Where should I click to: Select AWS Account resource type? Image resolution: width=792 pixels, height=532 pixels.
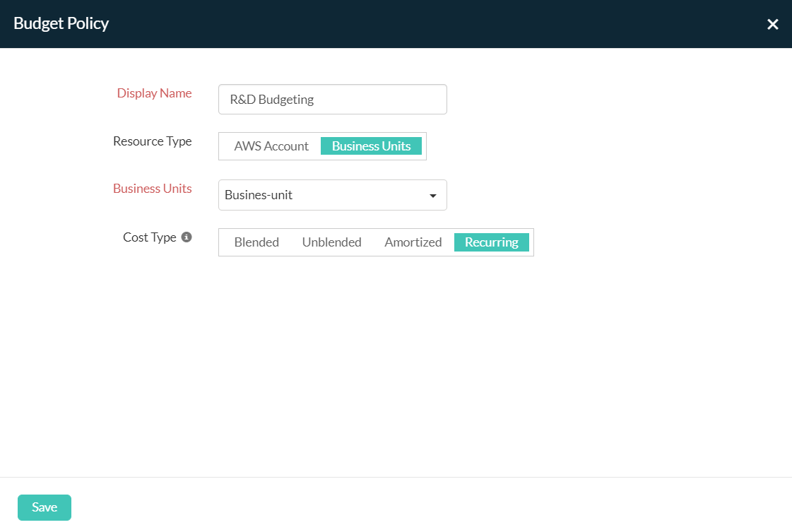pos(271,146)
